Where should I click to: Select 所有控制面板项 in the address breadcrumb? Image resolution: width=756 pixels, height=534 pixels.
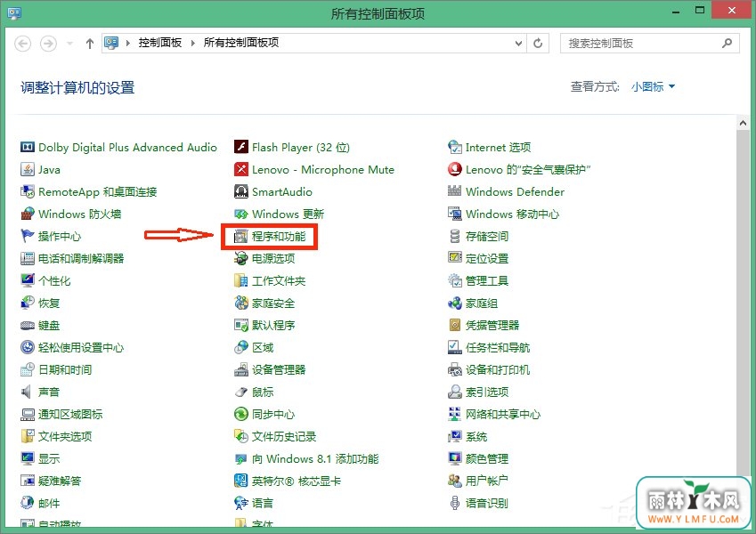click(x=241, y=43)
